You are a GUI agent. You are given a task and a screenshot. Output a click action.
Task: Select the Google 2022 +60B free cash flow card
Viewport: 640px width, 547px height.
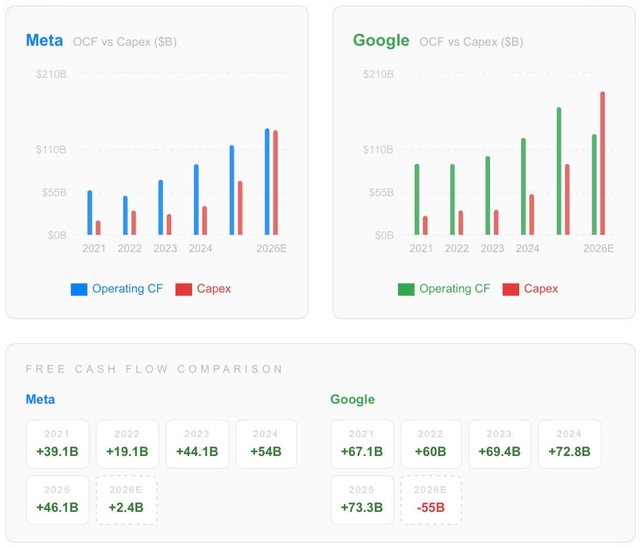(x=431, y=444)
